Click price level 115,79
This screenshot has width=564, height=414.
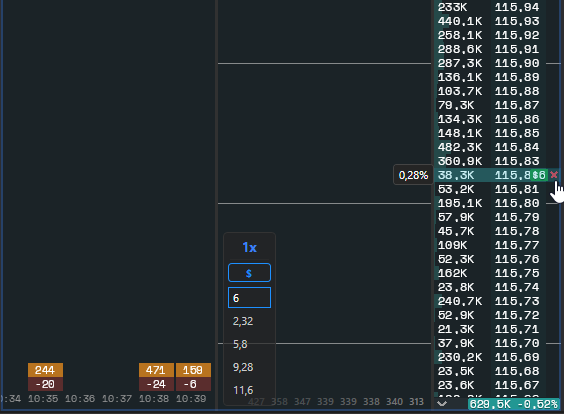click(x=517, y=217)
